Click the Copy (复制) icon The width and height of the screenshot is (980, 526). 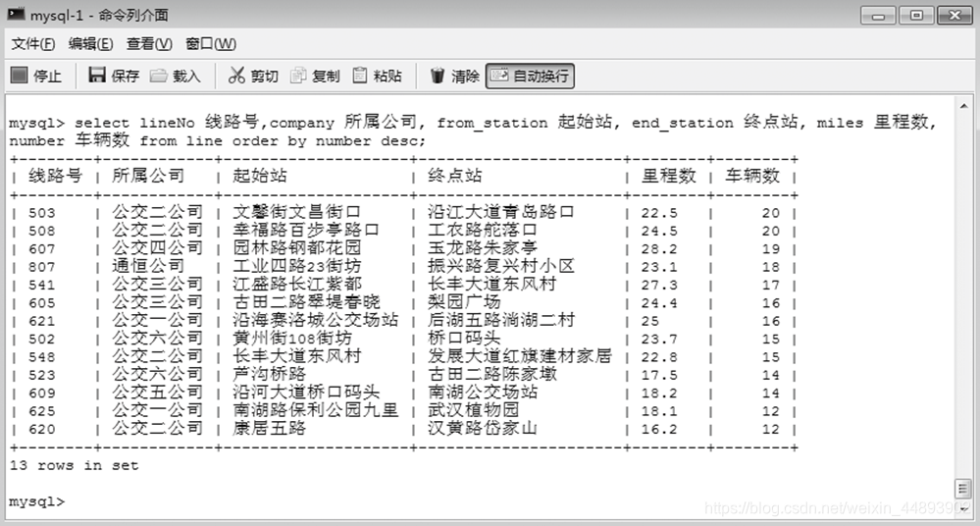pyautogui.click(x=298, y=76)
